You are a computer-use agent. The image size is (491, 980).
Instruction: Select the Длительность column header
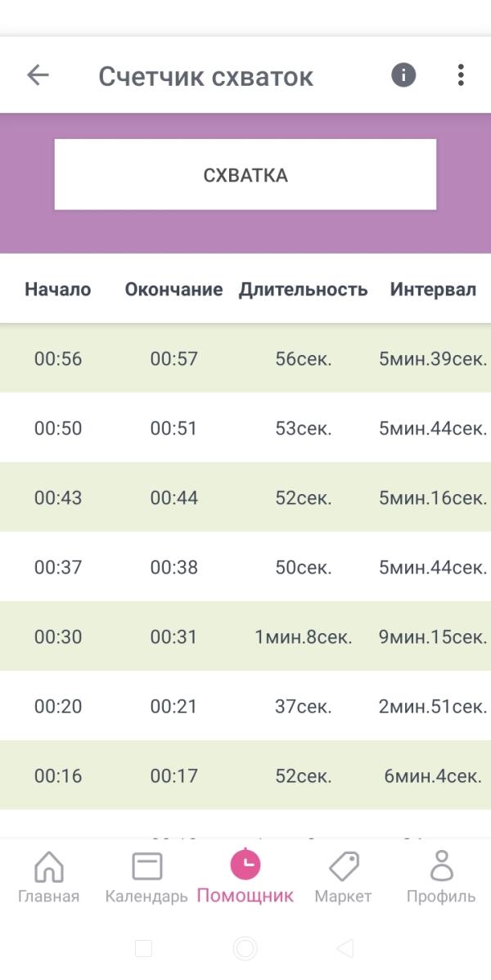(304, 290)
